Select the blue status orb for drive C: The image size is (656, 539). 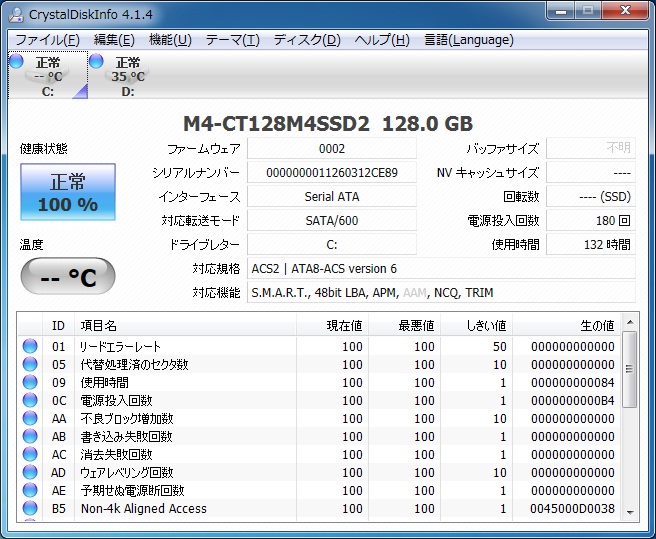(16, 61)
